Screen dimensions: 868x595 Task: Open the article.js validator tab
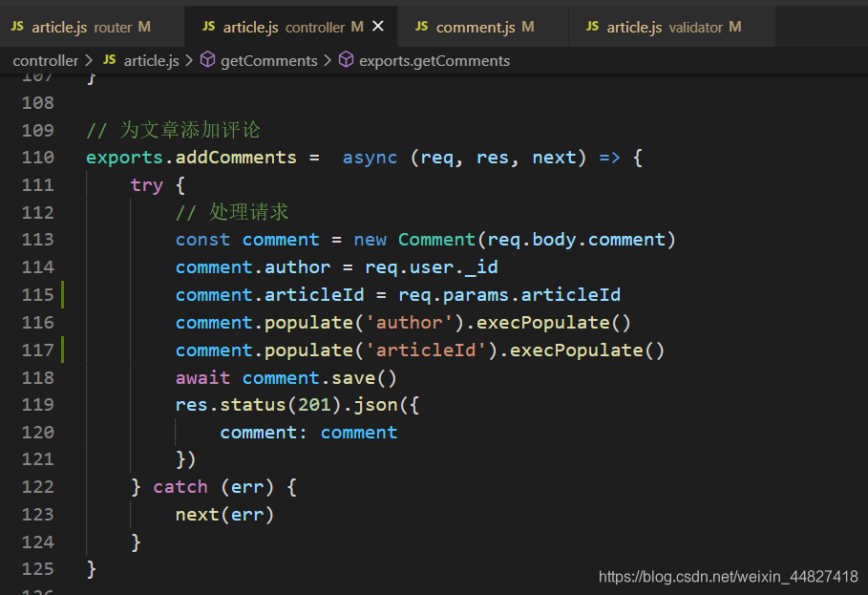pyautogui.click(x=671, y=27)
